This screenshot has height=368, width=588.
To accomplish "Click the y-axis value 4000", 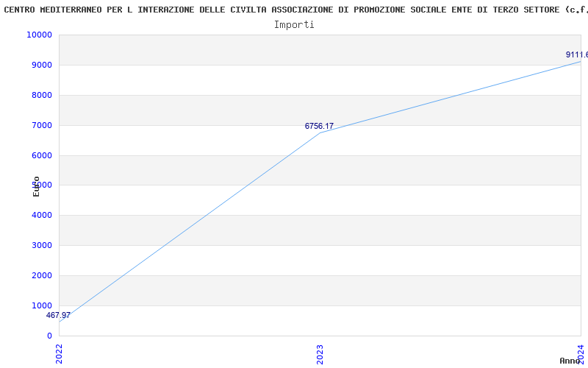I will 42,215.
